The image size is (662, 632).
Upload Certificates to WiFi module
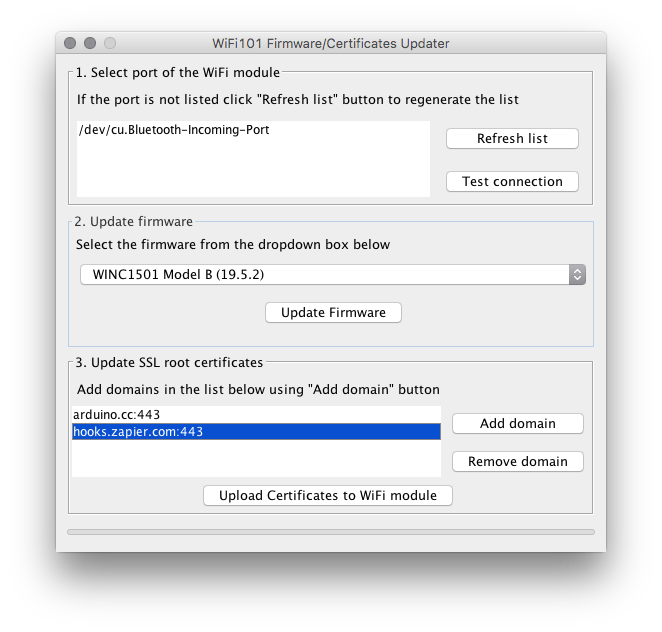(327, 495)
